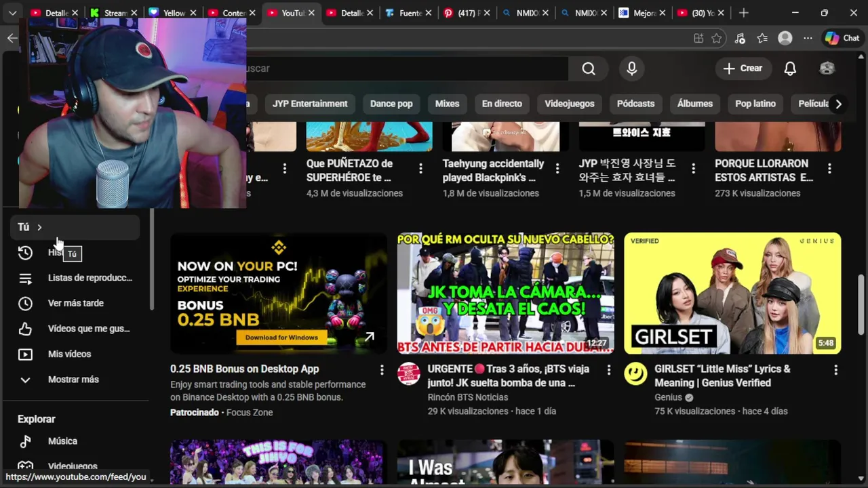
Task: Click the Crear button
Action: (743, 68)
